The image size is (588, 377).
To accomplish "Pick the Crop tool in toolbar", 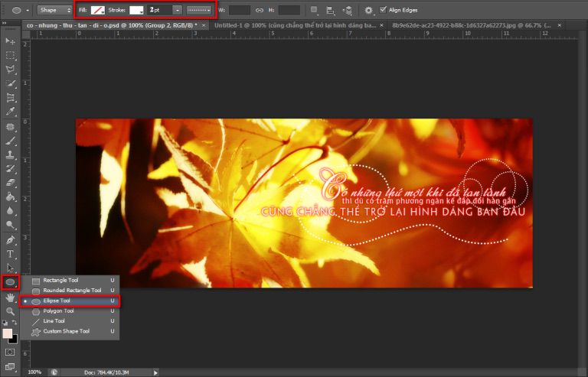I will (x=11, y=97).
